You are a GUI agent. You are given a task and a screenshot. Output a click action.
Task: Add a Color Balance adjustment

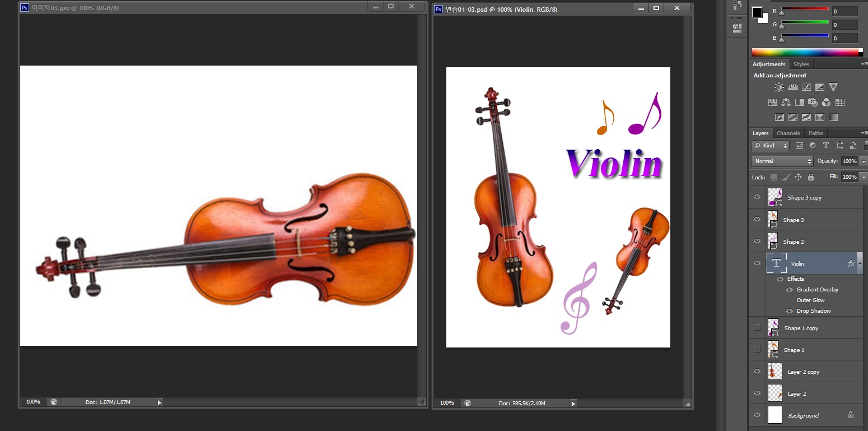point(786,102)
